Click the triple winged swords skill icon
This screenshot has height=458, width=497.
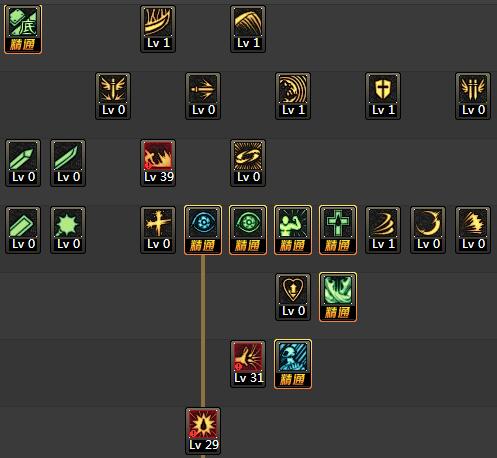[x=473, y=96]
